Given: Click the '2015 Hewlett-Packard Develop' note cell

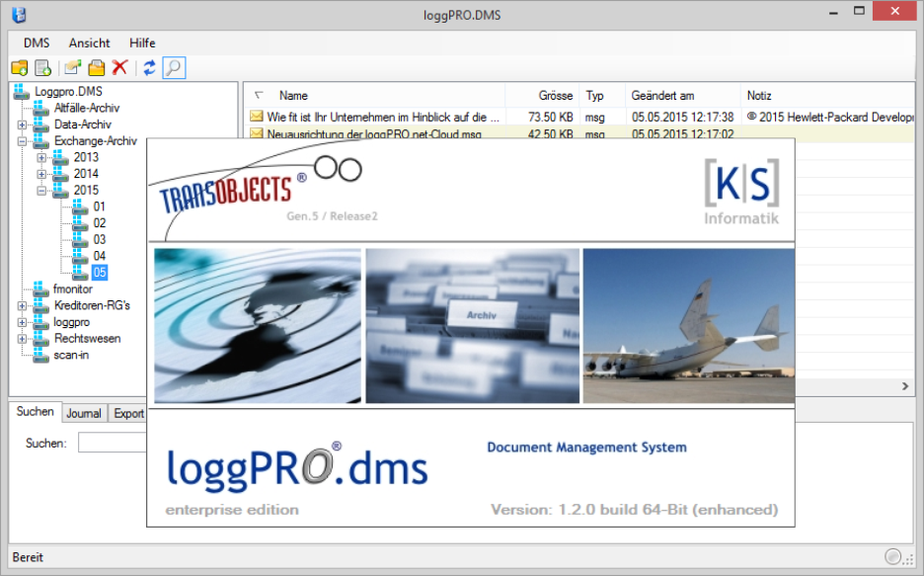Looking at the screenshot, I should 830,117.
